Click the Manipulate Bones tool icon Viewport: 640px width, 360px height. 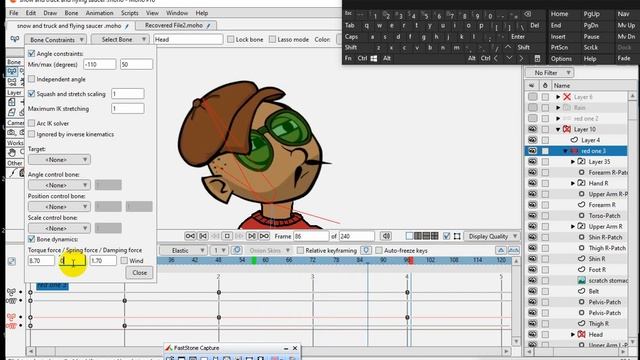click(x=12, y=81)
